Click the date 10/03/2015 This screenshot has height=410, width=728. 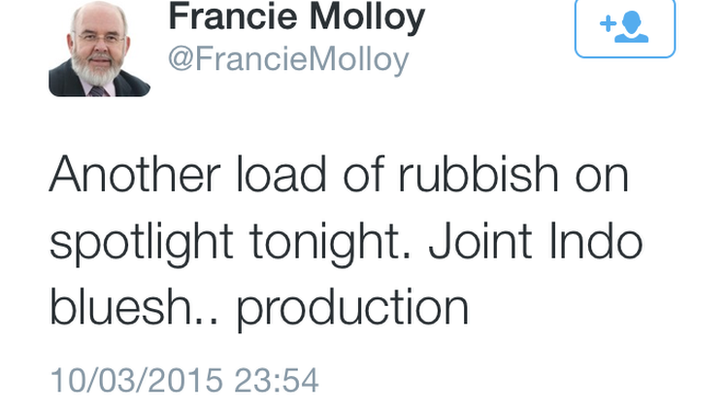(x=136, y=381)
